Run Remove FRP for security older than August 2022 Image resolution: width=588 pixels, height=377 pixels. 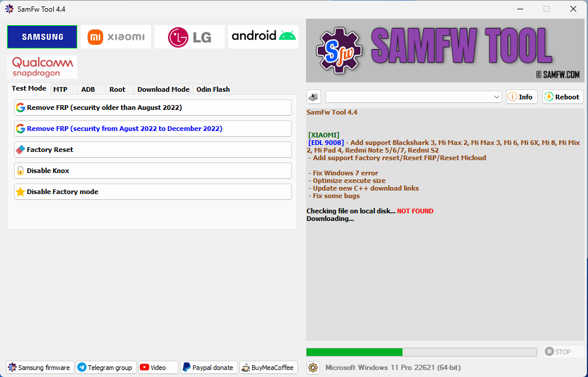tap(153, 108)
